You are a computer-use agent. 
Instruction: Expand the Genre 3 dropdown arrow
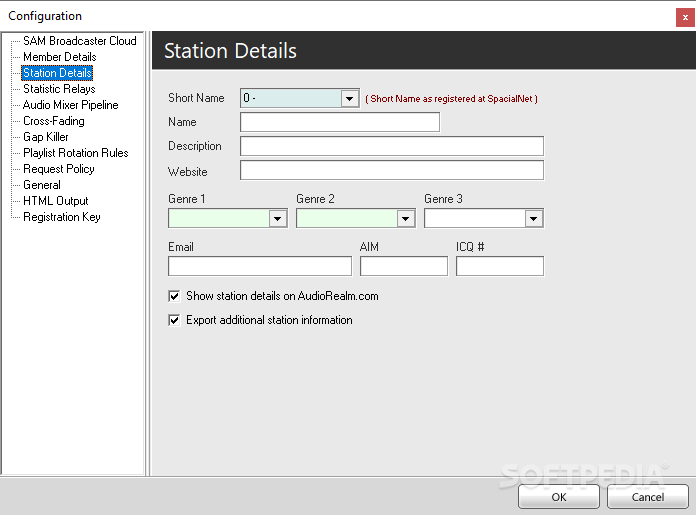click(534, 218)
